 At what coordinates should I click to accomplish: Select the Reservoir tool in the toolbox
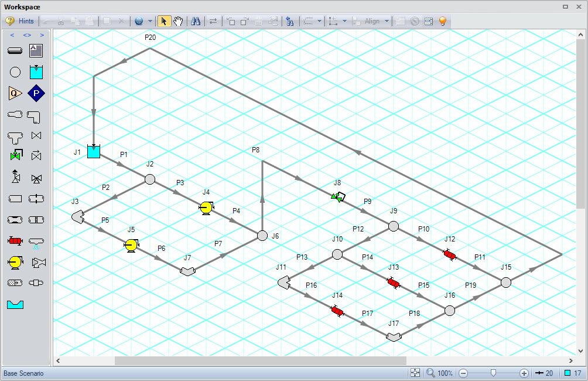[x=36, y=72]
